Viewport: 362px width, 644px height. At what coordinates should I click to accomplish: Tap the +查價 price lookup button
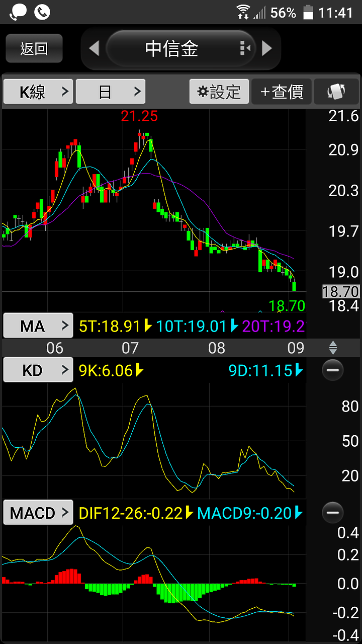[x=282, y=92]
